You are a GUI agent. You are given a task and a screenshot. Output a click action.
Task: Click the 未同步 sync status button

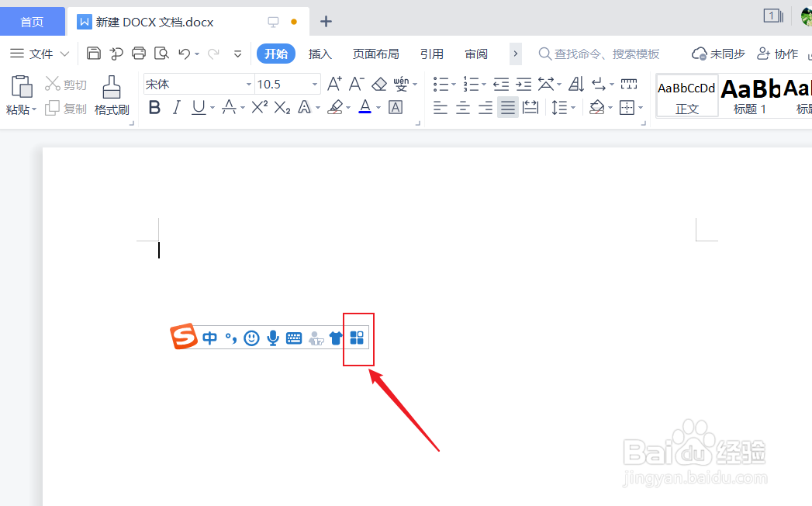(717, 53)
